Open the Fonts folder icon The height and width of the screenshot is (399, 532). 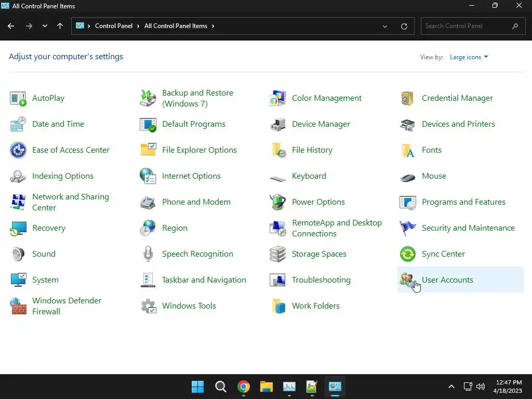[407, 150]
